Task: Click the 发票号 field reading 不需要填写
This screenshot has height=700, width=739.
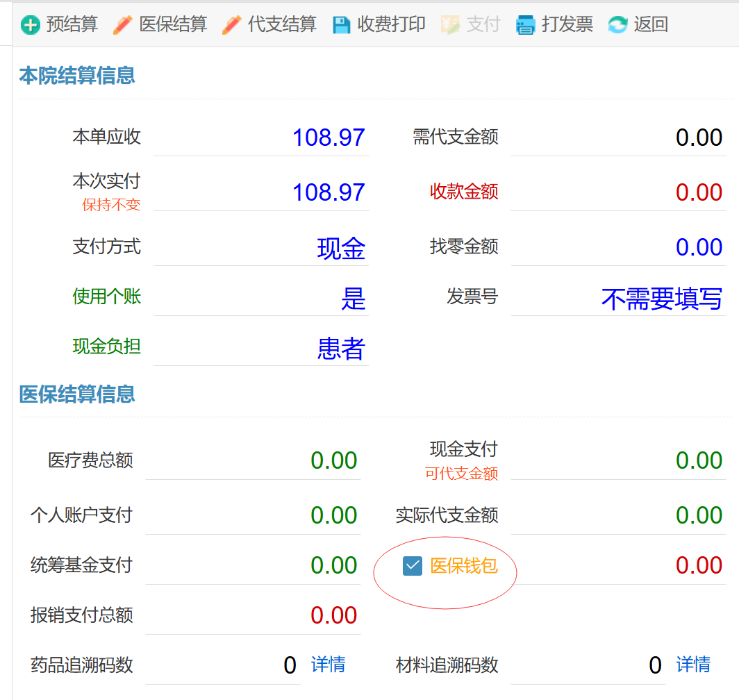Action: (618, 299)
